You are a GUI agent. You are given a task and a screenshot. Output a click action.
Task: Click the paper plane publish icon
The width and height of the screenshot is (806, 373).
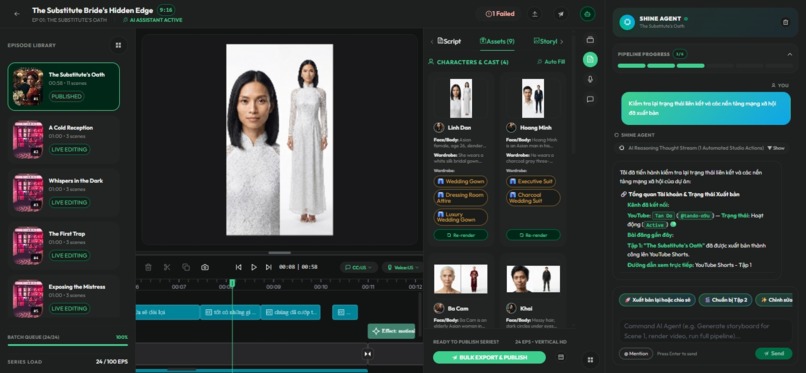[561, 14]
